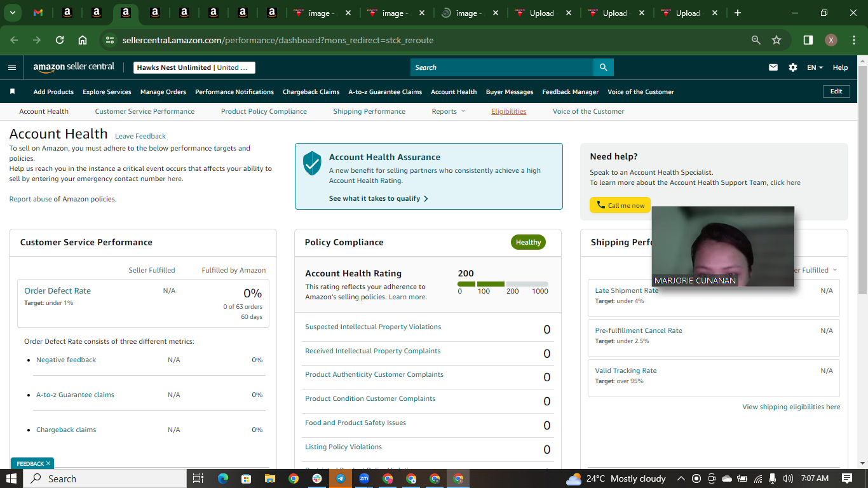Click into the Seller Central search field
Screen dimensions: 868x488
tap(502, 67)
